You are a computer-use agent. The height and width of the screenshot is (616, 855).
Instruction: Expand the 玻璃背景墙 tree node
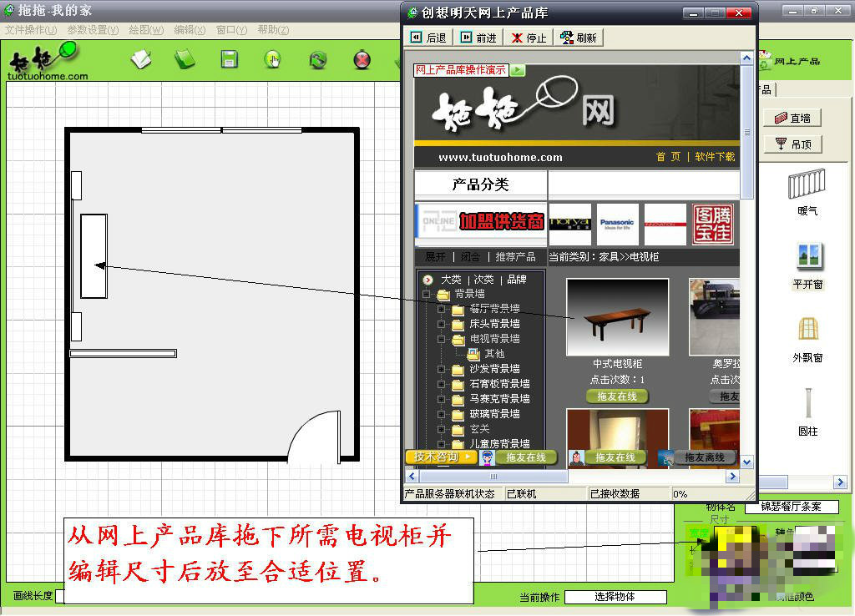tap(441, 414)
